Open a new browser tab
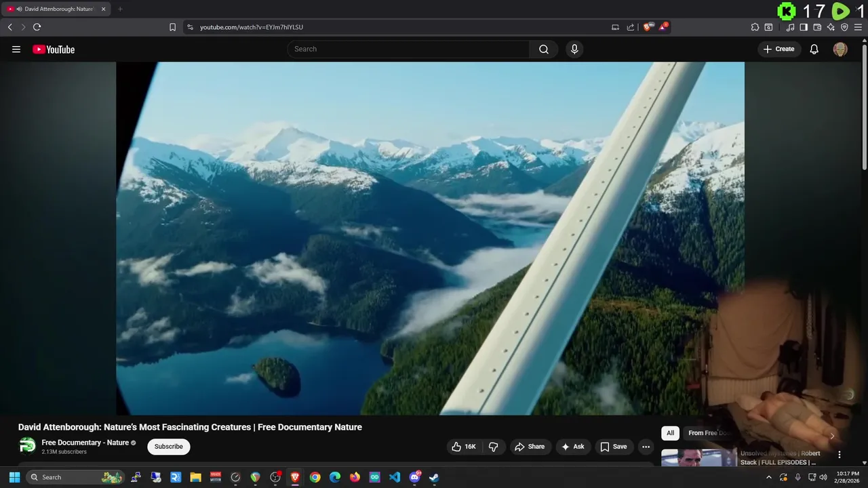The width and height of the screenshot is (868, 488). point(120,9)
